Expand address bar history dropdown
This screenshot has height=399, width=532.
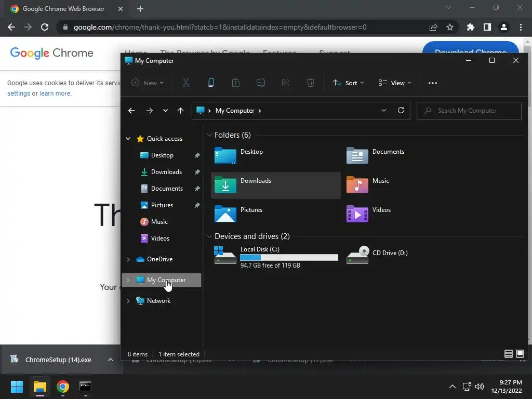tap(384, 110)
